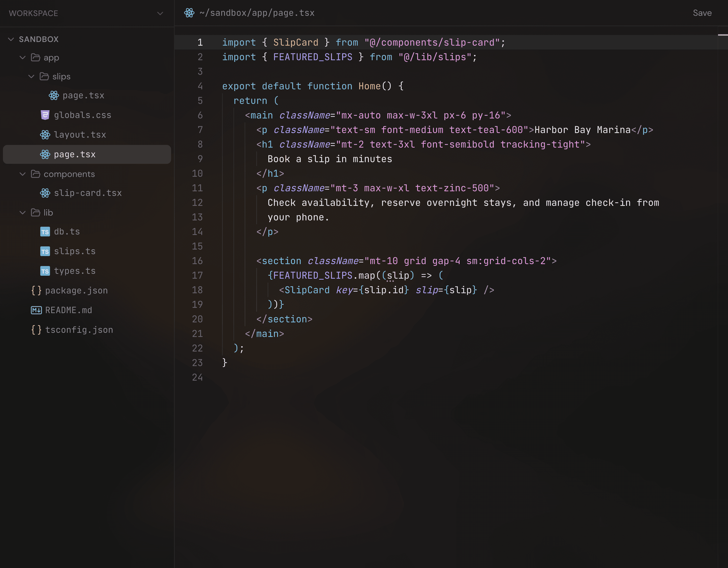This screenshot has height=568, width=728.
Task: Click the "Book a slip in minutes" line
Action: 330,159
